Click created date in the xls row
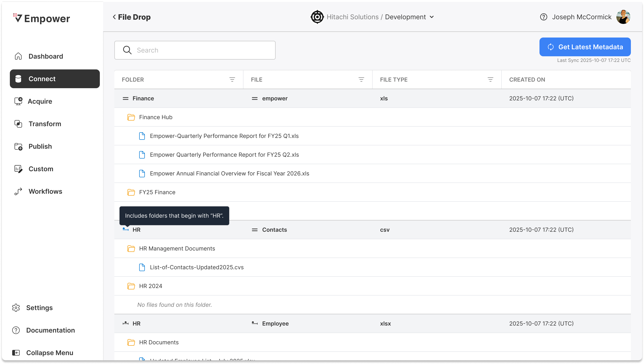The width and height of the screenshot is (644, 364). coord(542,99)
